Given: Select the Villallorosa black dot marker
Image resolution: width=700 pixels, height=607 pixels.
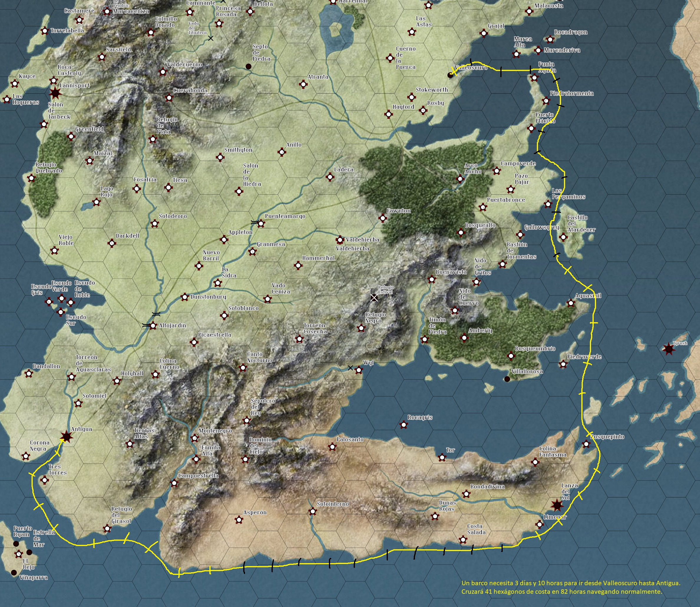Looking at the screenshot, I should (x=507, y=379).
